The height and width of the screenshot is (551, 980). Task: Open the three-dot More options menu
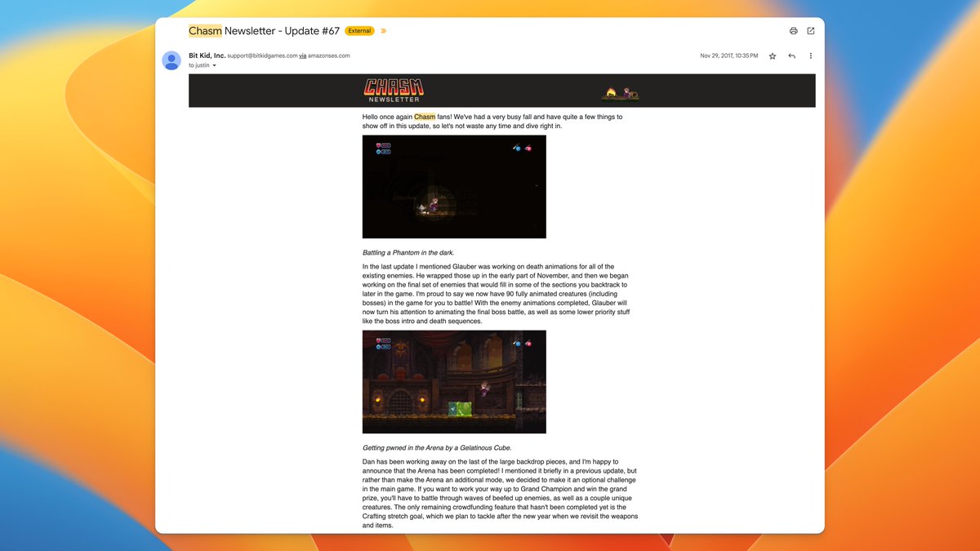point(810,56)
